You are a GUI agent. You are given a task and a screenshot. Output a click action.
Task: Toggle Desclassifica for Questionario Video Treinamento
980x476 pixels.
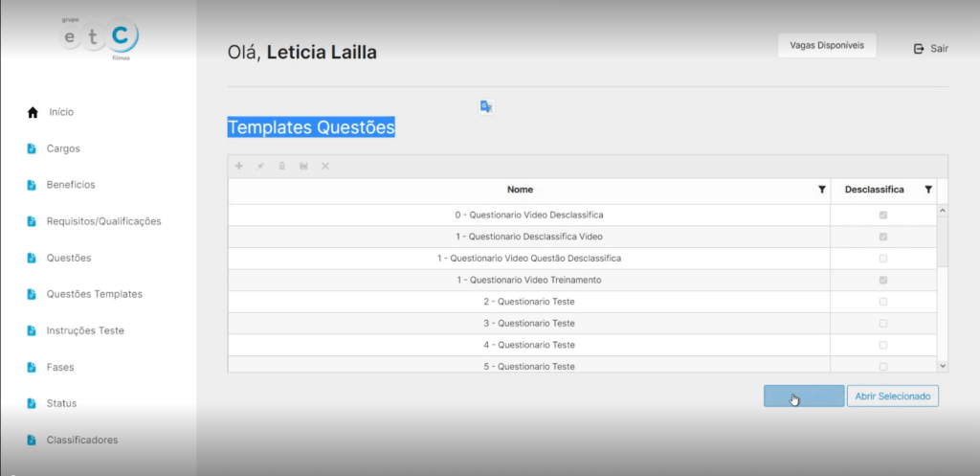tap(883, 280)
